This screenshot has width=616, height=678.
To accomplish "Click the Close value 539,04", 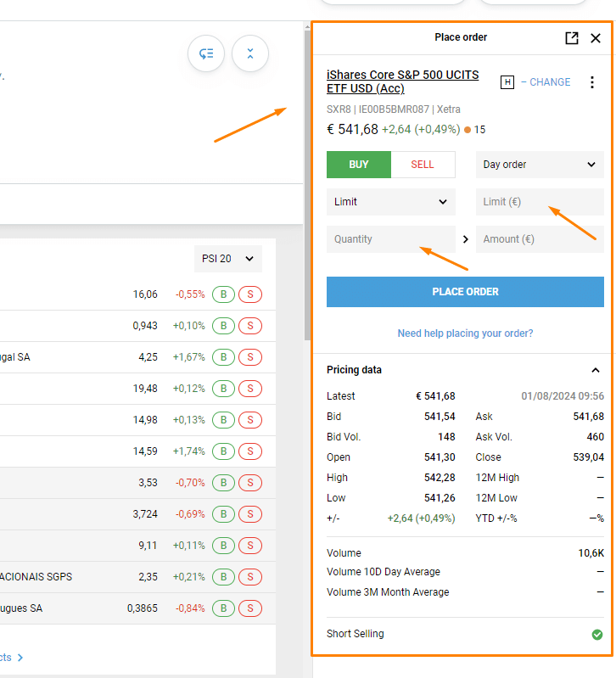I will (588, 457).
